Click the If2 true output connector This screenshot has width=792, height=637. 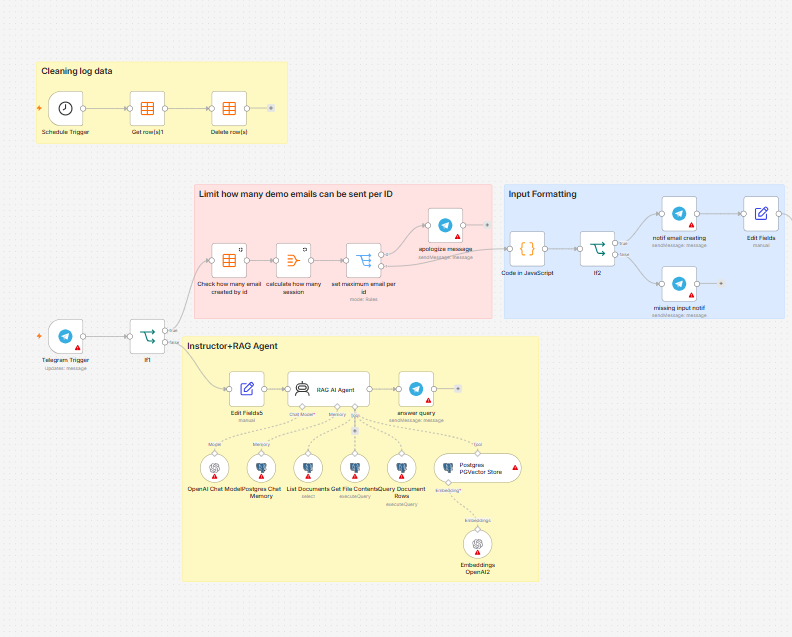coord(615,243)
